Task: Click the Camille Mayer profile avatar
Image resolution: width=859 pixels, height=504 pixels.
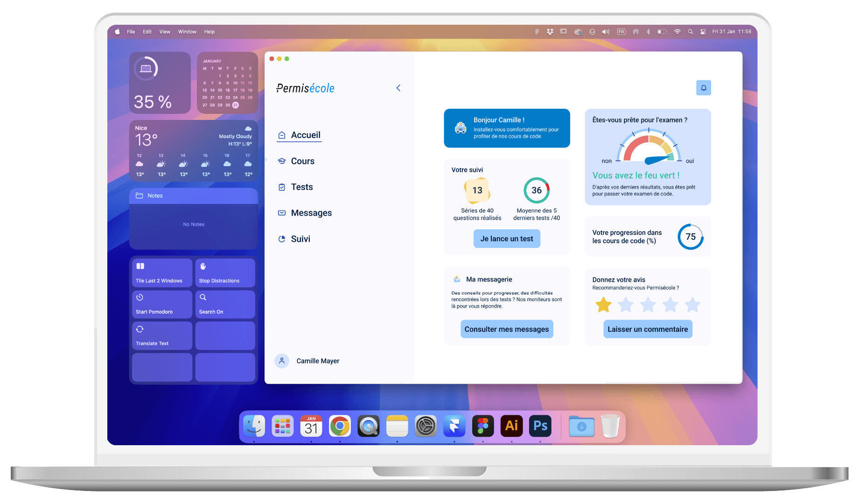Action: (282, 361)
